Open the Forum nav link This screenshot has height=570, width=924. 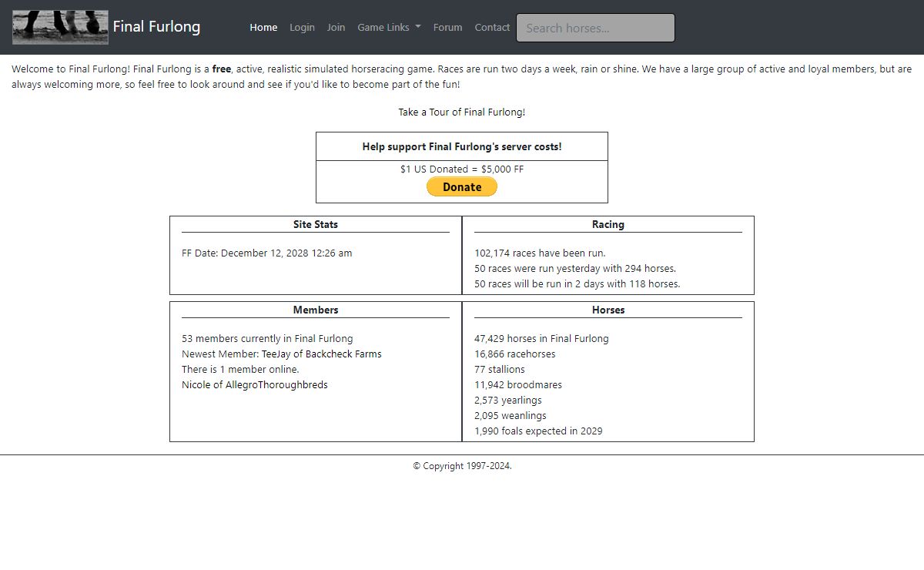pyautogui.click(x=447, y=27)
